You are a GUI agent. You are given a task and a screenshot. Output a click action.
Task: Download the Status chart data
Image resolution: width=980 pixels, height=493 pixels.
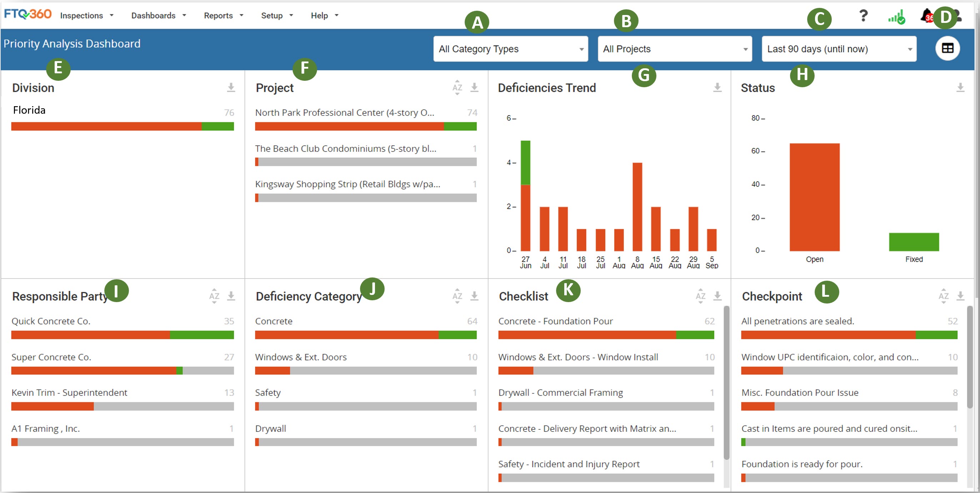[960, 88]
